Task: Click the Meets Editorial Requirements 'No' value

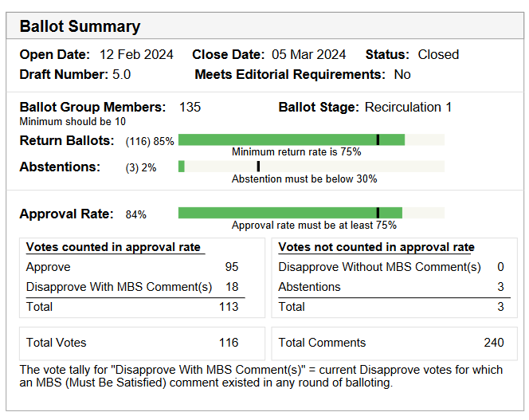Action: 402,74
